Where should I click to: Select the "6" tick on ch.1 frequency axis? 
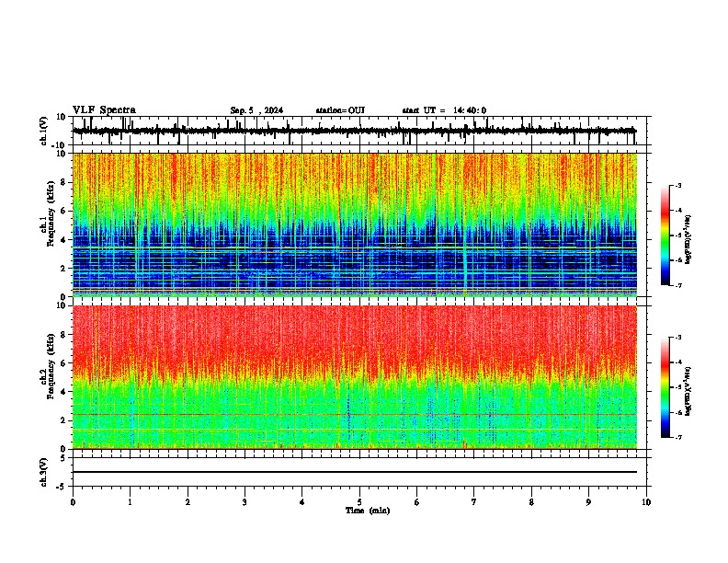pyautogui.click(x=63, y=211)
